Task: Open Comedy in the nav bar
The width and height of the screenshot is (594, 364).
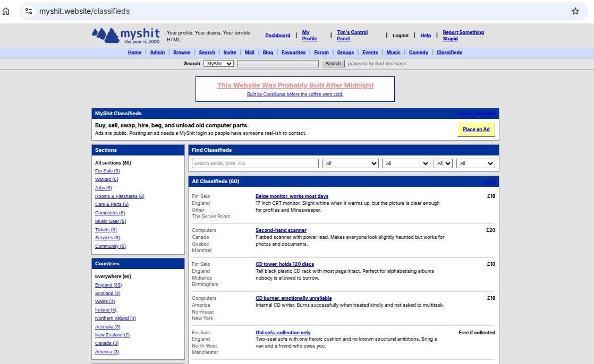Action: pos(418,53)
